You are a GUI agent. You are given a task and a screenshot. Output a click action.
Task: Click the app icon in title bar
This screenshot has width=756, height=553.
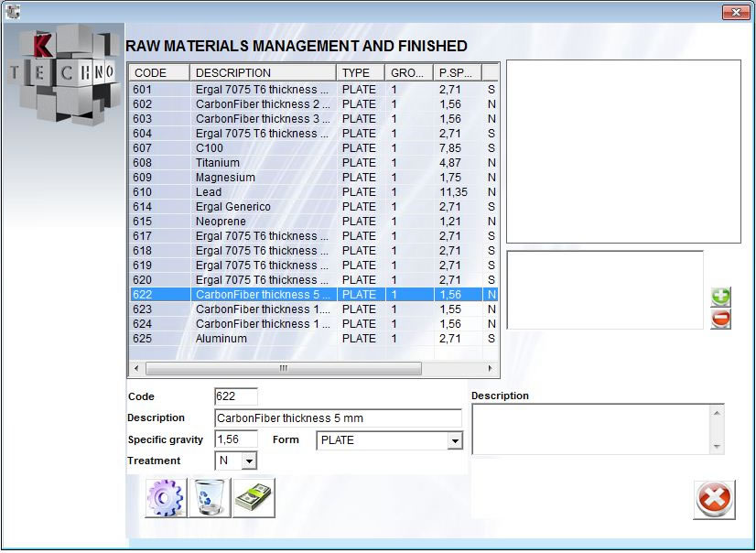point(12,11)
